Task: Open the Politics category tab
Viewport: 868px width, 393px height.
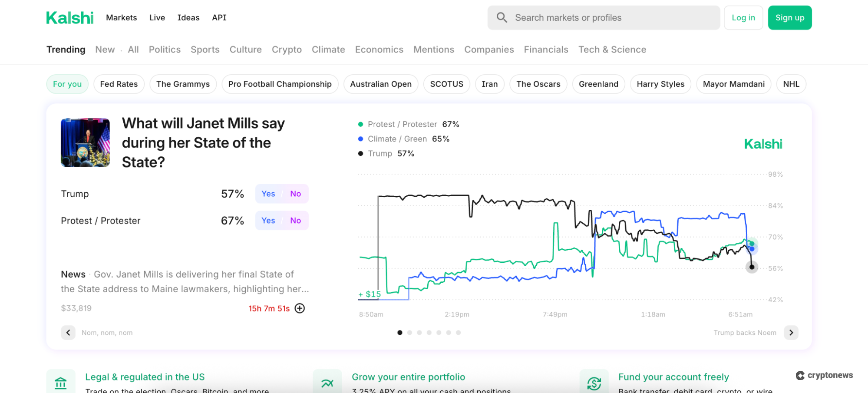Action: [165, 50]
